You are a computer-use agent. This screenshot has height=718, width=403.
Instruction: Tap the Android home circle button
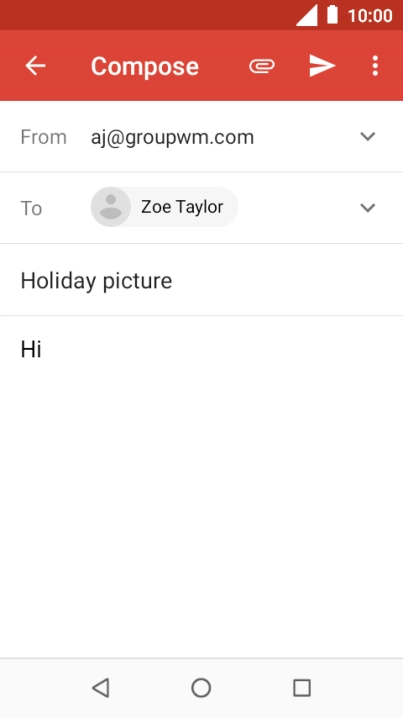pos(201,687)
